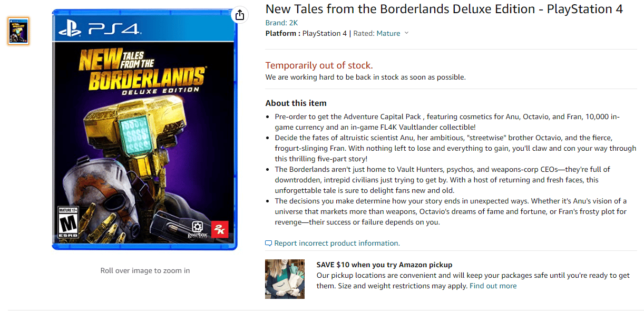644x311 pixels.
Task: Click the Find out more link
Action: point(493,286)
